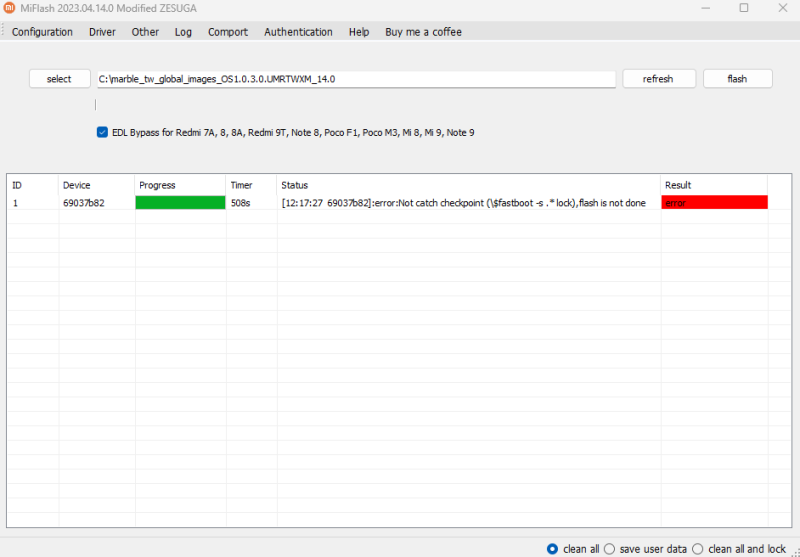Click the MiFlash orange logo icon
Image resolution: width=800 pixels, height=557 pixels.
pos(9,8)
